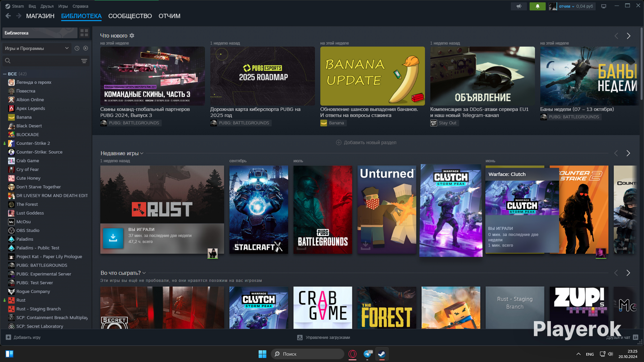Select The Forest in game list
Screen dimensions: 644x362
[27, 204]
